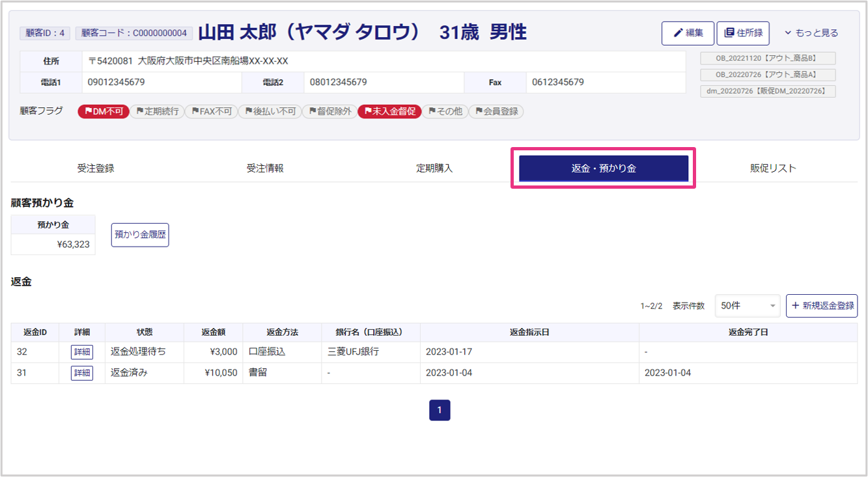This screenshot has width=868, height=477.
Task: Open the 住所録 address book
Action: (x=743, y=33)
